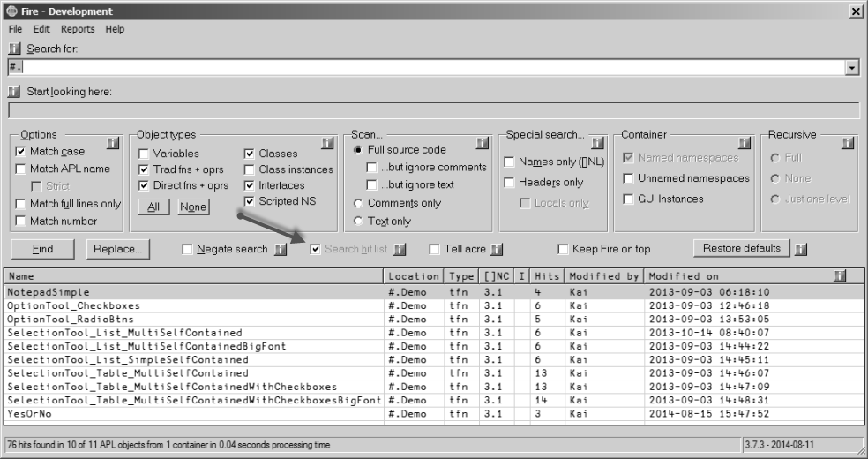The image size is (868, 459).
Task: Open the Reports menu
Action: coord(78,29)
